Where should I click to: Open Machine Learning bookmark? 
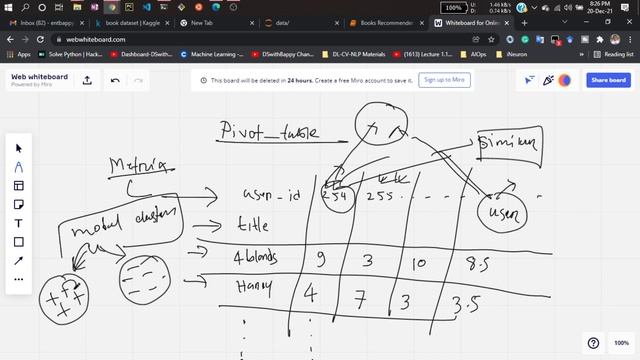pos(212,54)
